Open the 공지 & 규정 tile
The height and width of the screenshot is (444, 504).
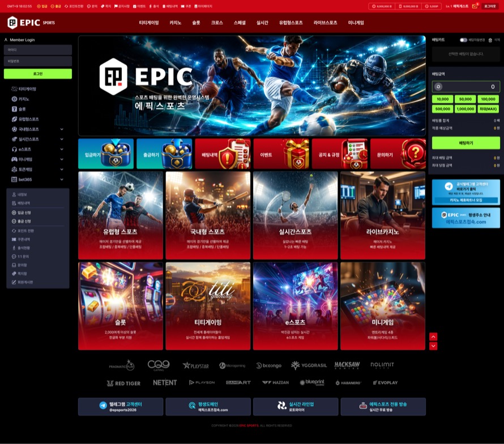[x=340, y=154]
